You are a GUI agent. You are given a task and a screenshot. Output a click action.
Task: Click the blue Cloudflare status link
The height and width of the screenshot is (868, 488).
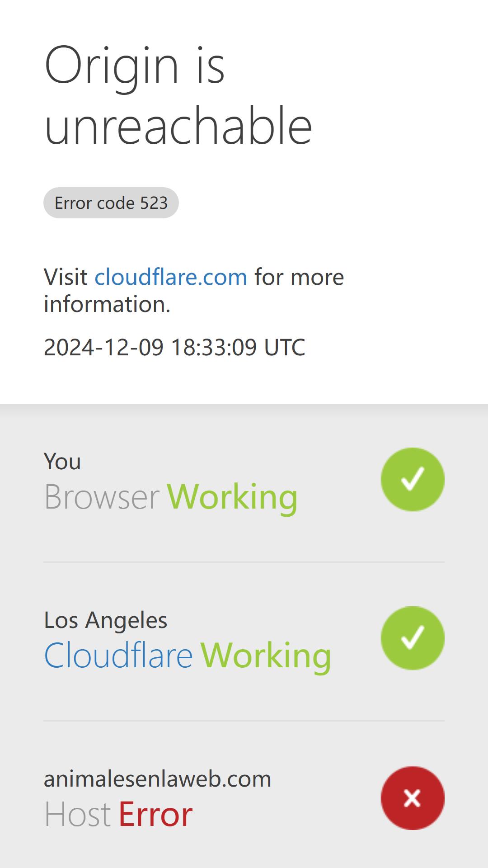click(x=118, y=655)
